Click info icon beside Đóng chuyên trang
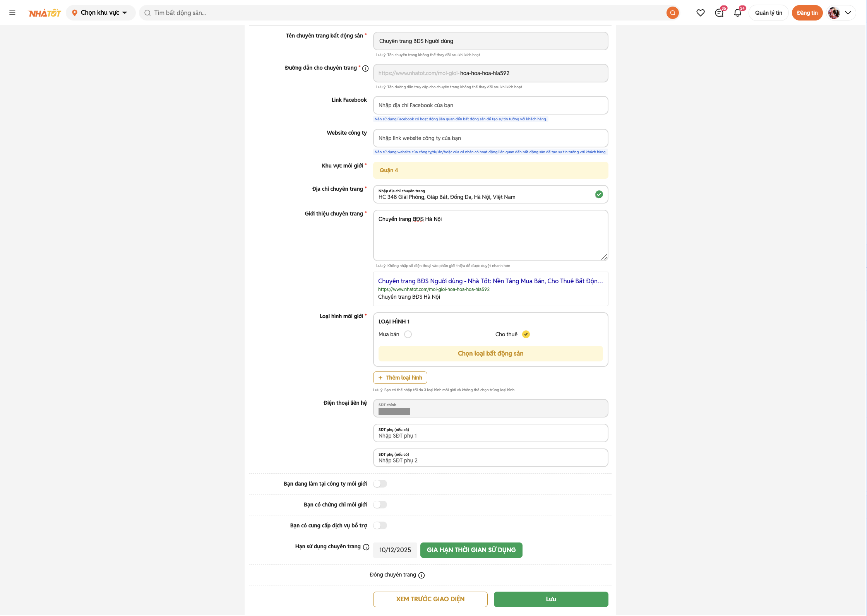867x616 pixels. click(422, 575)
